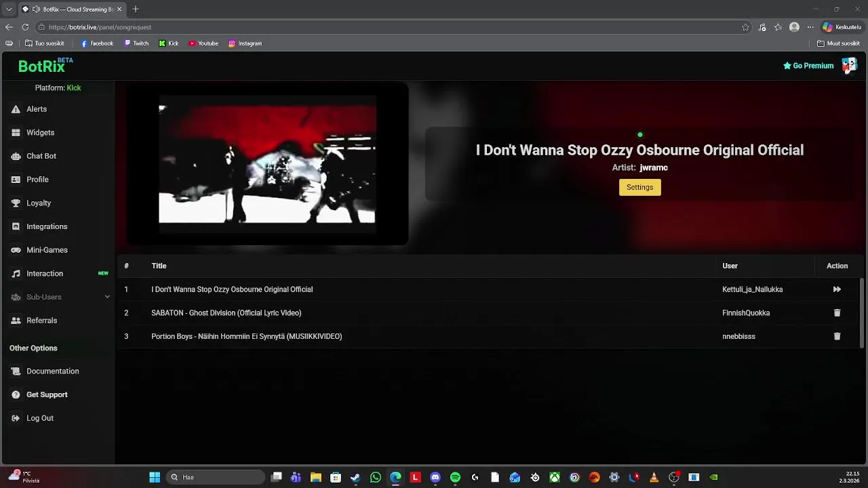Click the yellow Settings button
The width and height of the screenshot is (868, 488).
[x=639, y=187]
